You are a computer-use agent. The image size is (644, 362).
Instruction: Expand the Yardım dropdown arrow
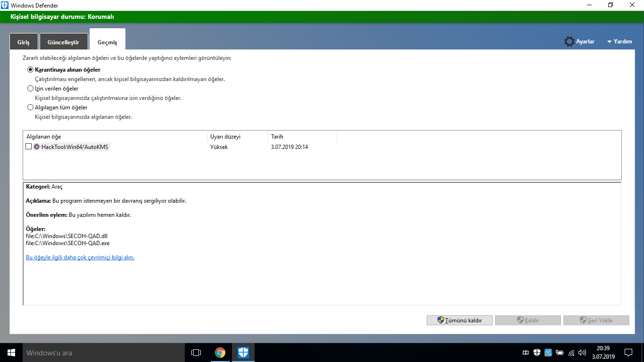[609, 41]
